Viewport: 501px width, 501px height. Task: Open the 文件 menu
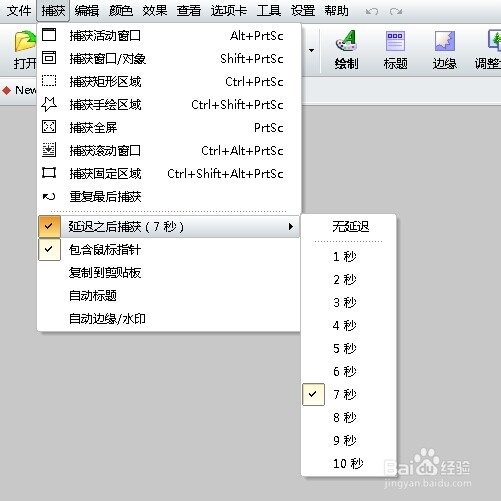click(x=19, y=11)
